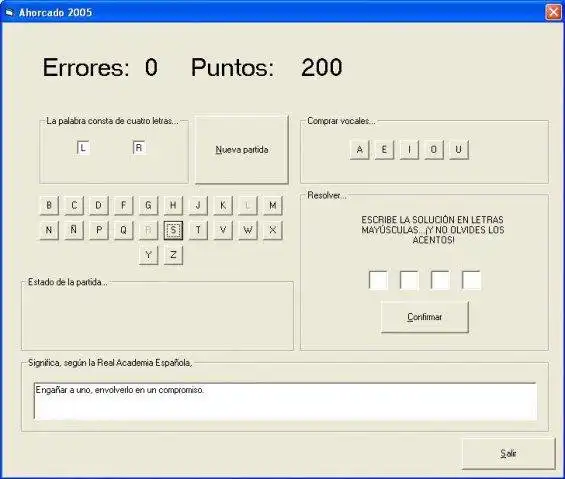Focus the second solution letter box
This screenshot has height=479, width=565.
(409, 280)
